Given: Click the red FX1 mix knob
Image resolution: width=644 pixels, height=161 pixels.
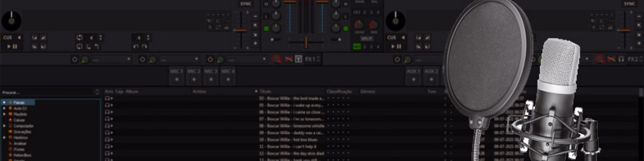Looking at the screenshot, I should (277, 59).
